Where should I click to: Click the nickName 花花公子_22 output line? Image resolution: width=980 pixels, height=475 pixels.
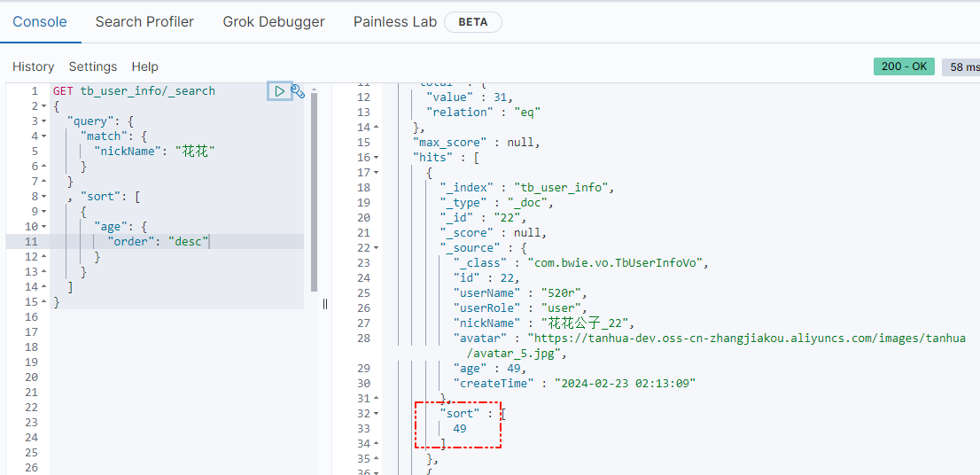pos(544,323)
